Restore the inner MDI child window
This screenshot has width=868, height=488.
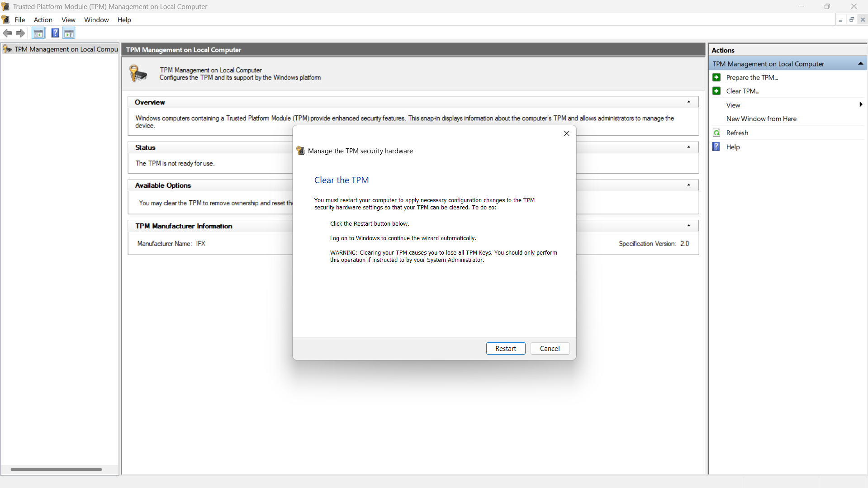point(852,19)
